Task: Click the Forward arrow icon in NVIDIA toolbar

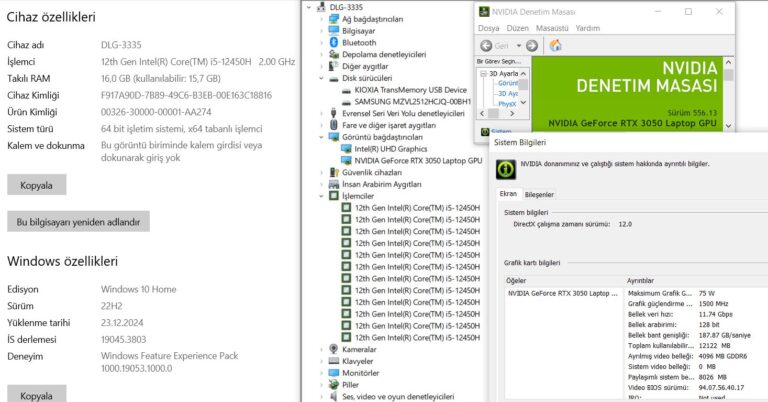Action: [x=531, y=45]
